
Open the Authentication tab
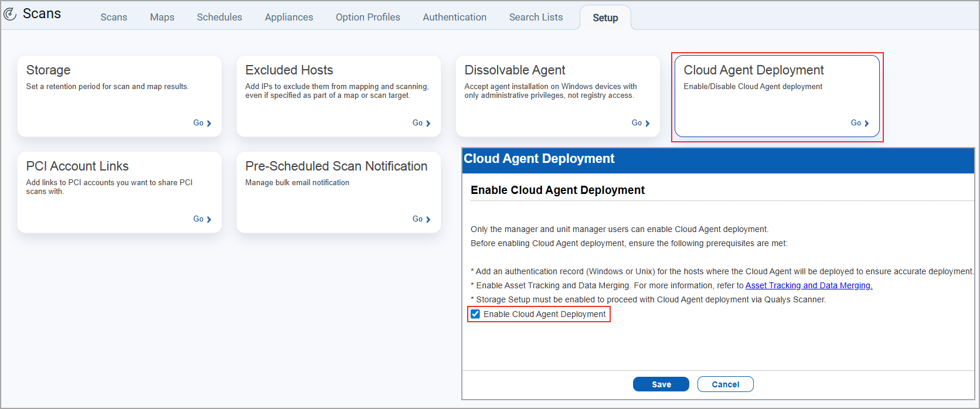(x=455, y=18)
